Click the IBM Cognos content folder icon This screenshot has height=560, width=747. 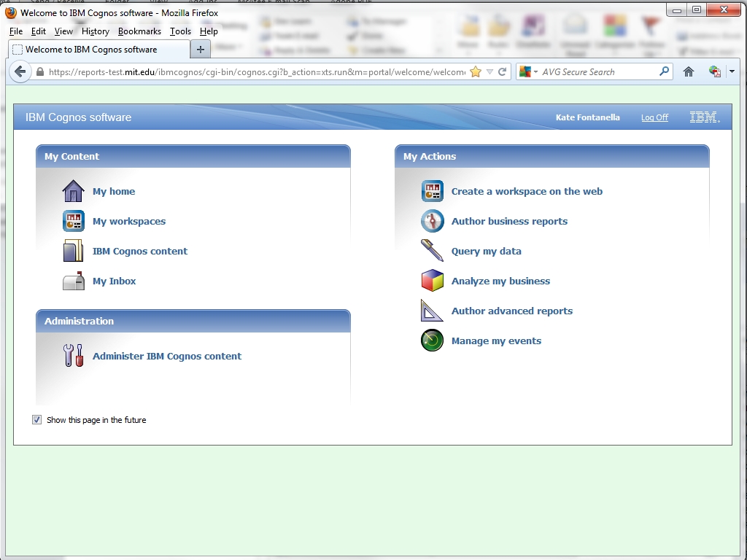click(x=73, y=252)
